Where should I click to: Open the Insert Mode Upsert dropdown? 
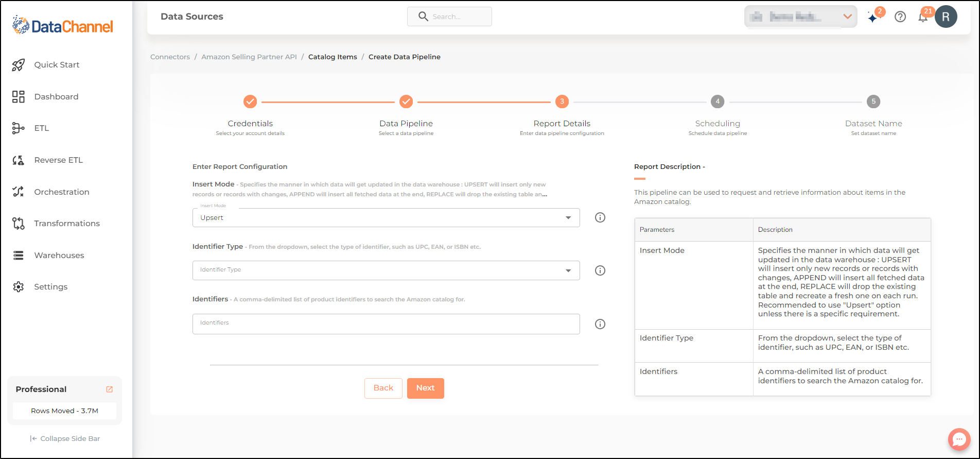pos(386,217)
